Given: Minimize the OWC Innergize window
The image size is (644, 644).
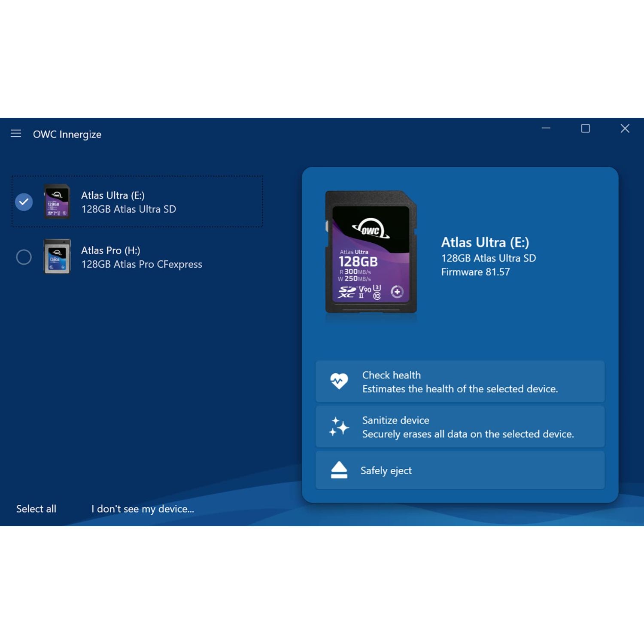Looking at the screenshot, I should pyautogui.click(x=546, y=128).
